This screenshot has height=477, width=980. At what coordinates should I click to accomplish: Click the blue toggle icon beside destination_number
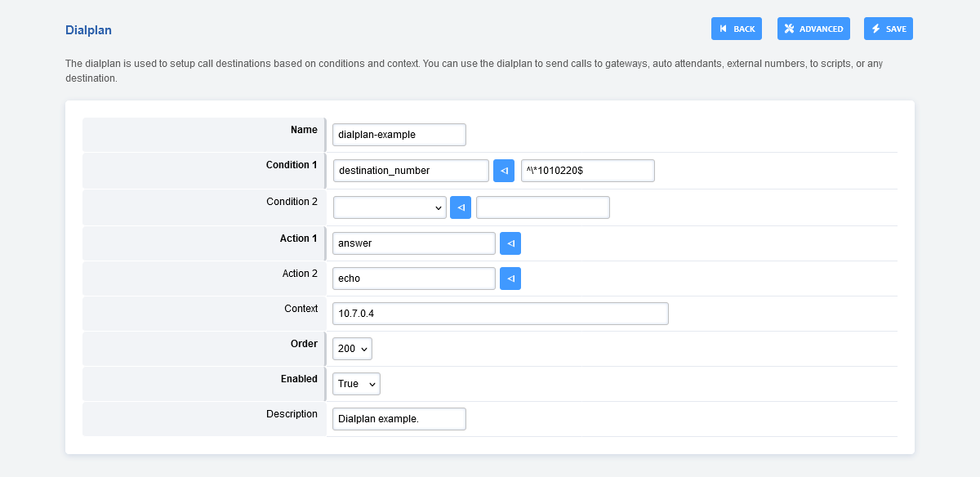click(x=504, y=171)
